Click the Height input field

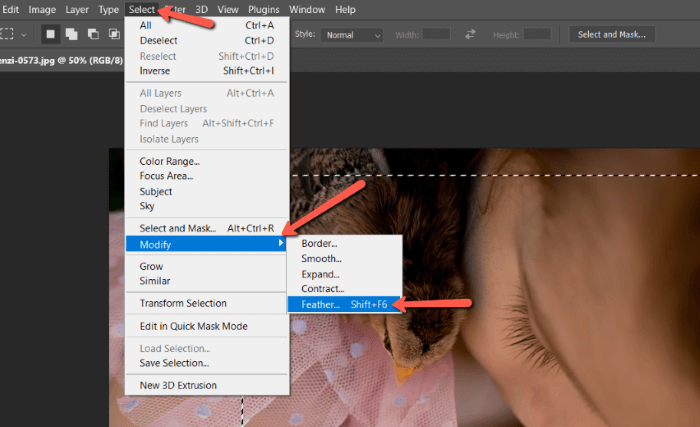537,34
